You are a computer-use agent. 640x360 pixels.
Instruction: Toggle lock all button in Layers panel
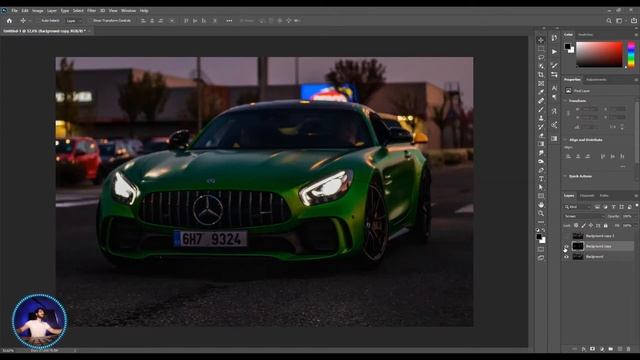(x=606, y=225)
